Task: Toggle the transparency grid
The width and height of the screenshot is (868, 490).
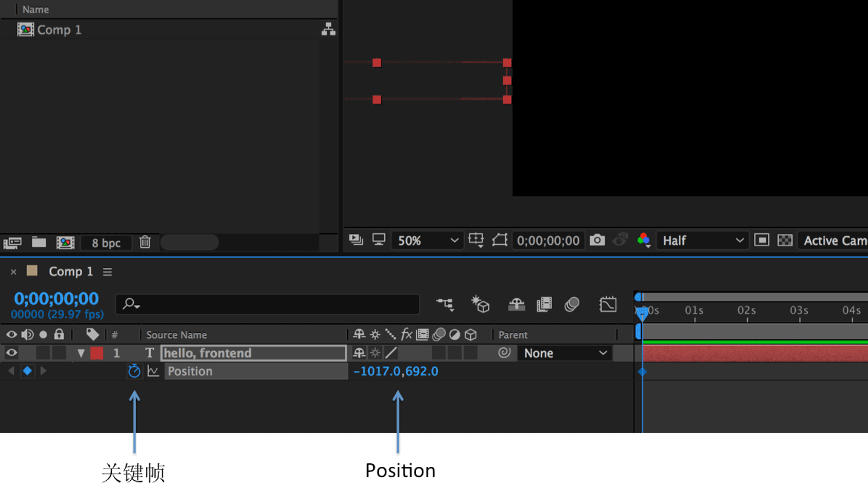Action: tap(785, 240)
